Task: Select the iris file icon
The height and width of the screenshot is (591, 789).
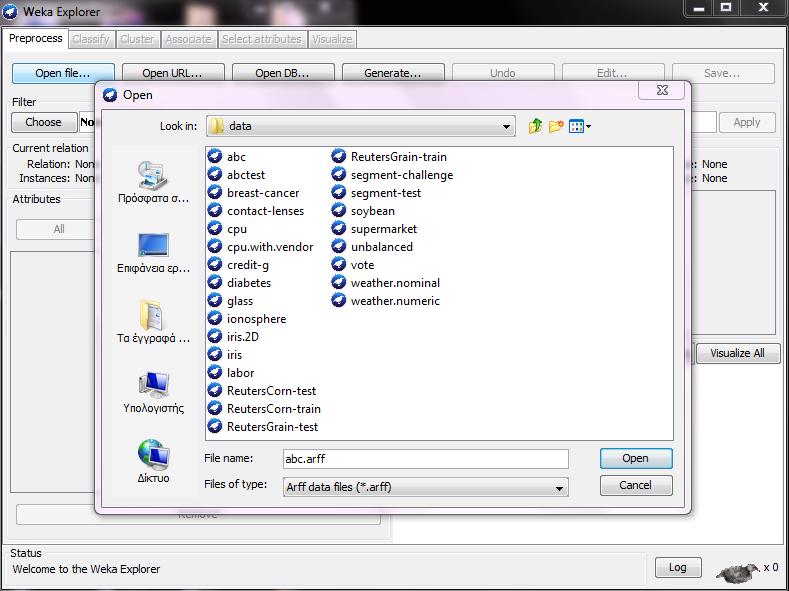Action: (215, 355)
